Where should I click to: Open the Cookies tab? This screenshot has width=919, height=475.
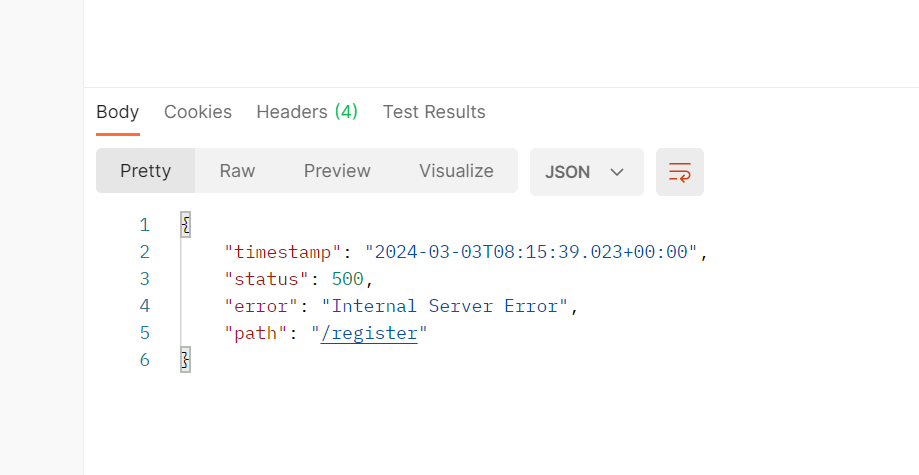click(x=198, y=112)
